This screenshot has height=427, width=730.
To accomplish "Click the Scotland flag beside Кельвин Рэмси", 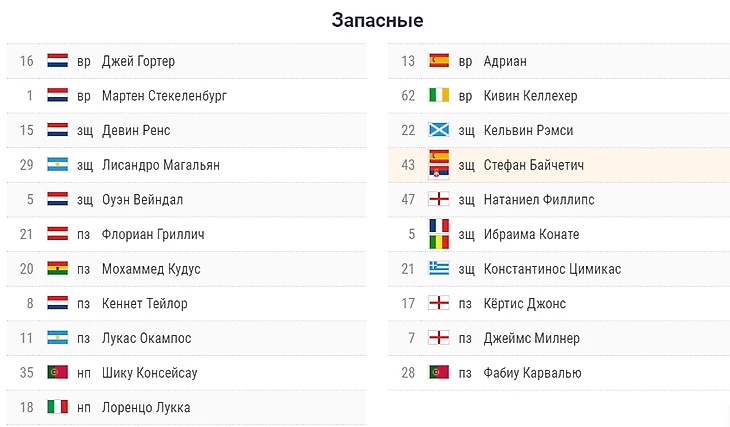I will pyautogui.click(x=438, y=130).
